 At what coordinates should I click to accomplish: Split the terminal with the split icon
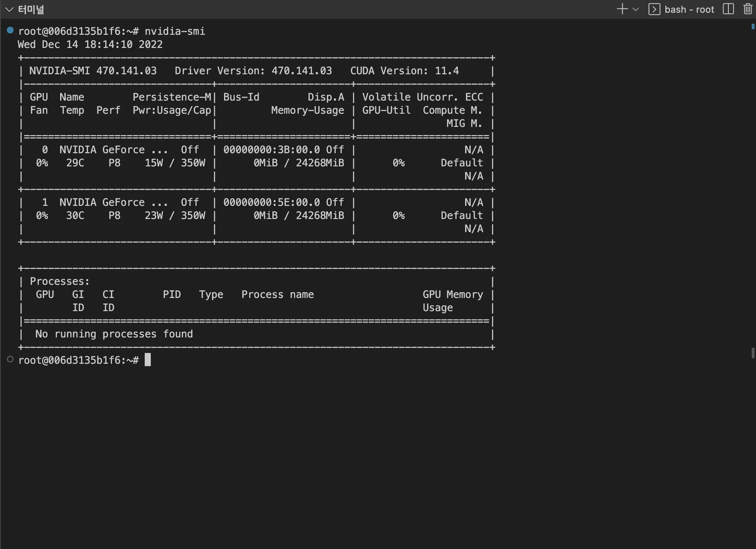point(728,9)
